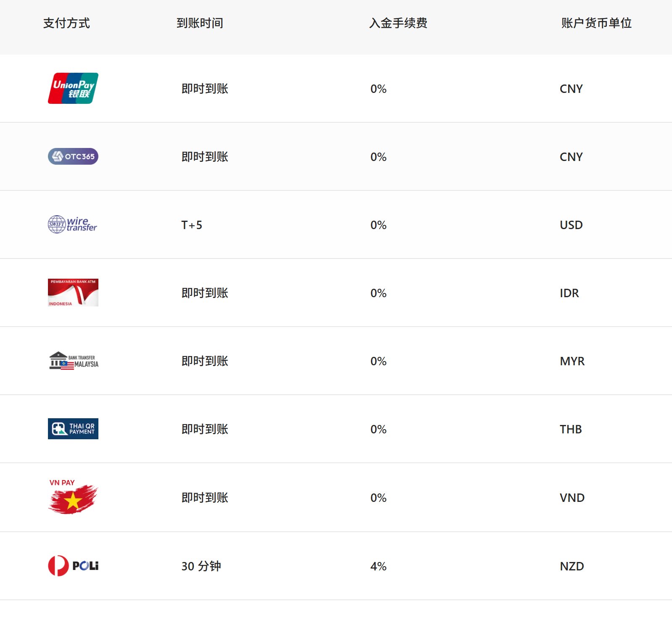The height and width of the screenshot is (620, 672).
Task: Click the SWIFT wire transfer logo
Action: pos(72,224)
